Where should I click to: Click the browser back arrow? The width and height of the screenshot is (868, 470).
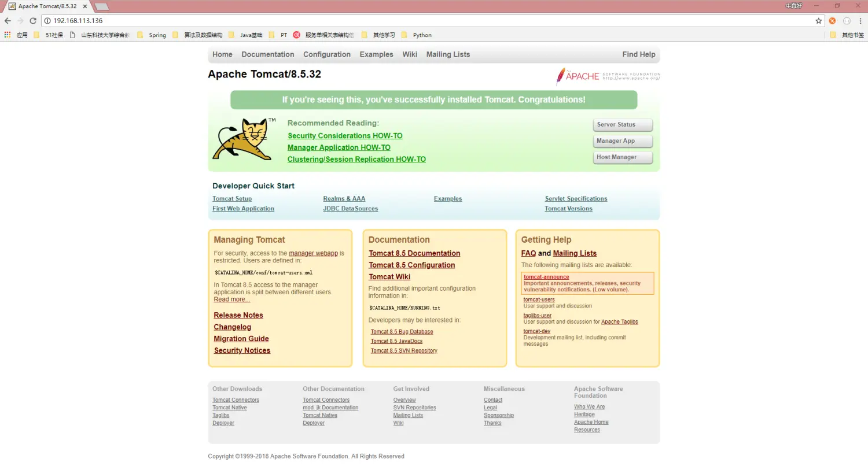click(x=8, y=21)
